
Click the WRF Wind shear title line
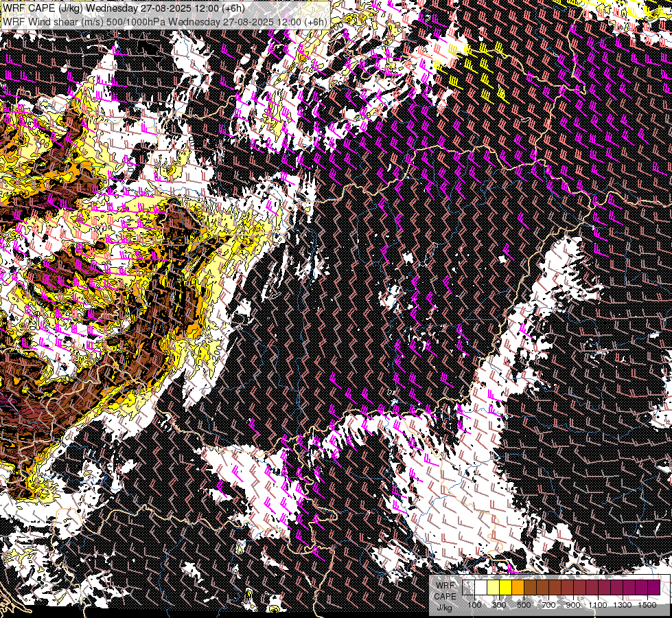[165, 22]
